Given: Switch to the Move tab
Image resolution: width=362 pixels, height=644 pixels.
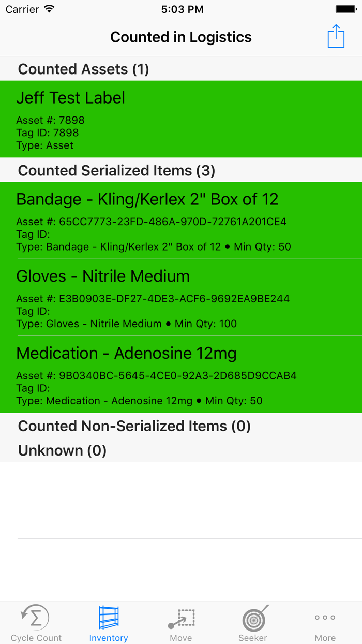Looking at the screenshot, I should [181, 623].
